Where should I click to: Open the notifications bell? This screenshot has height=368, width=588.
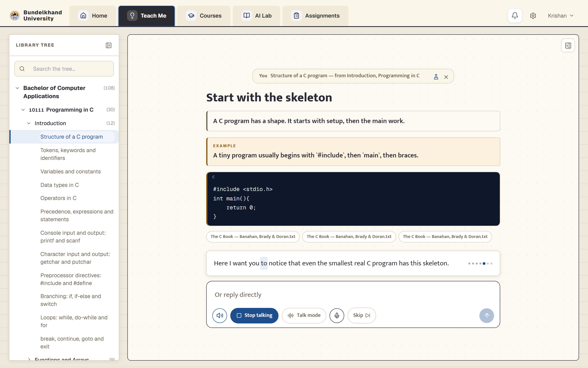point(515,16)
